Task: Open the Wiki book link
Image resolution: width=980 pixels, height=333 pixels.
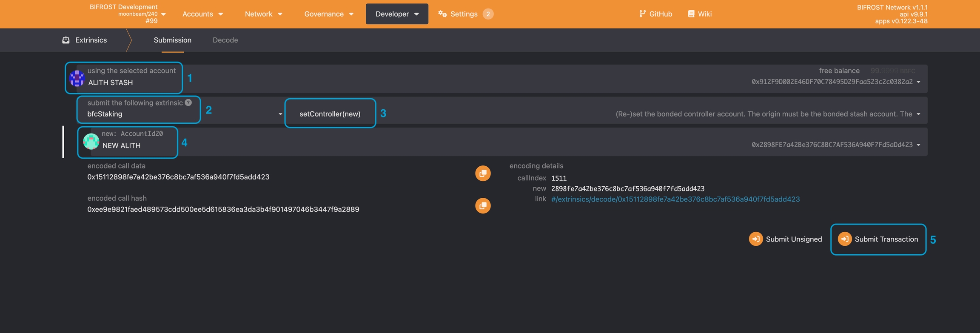Action: 700,14
